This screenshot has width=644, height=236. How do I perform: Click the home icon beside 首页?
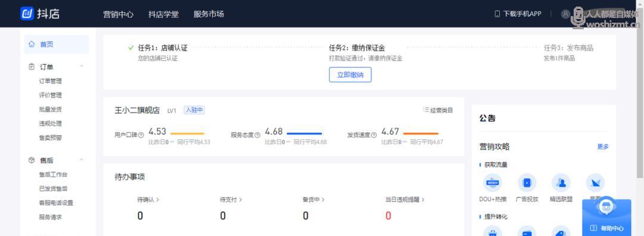coord(32,44)
